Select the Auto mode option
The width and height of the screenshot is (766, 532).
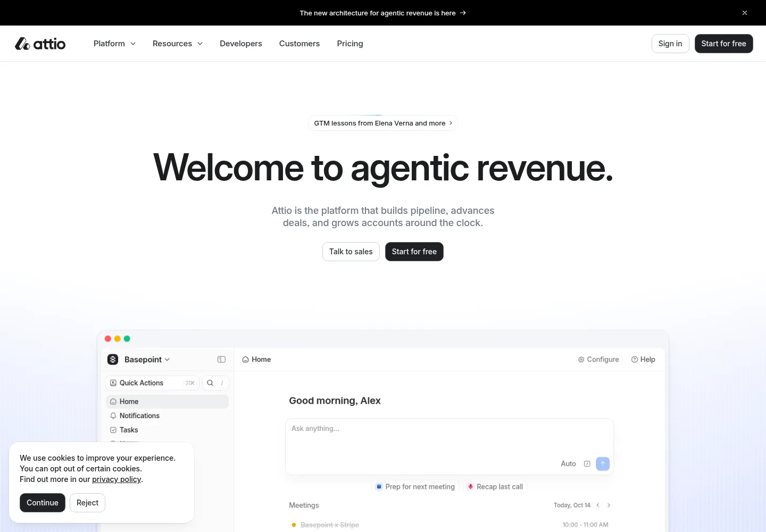click(568, 464)
